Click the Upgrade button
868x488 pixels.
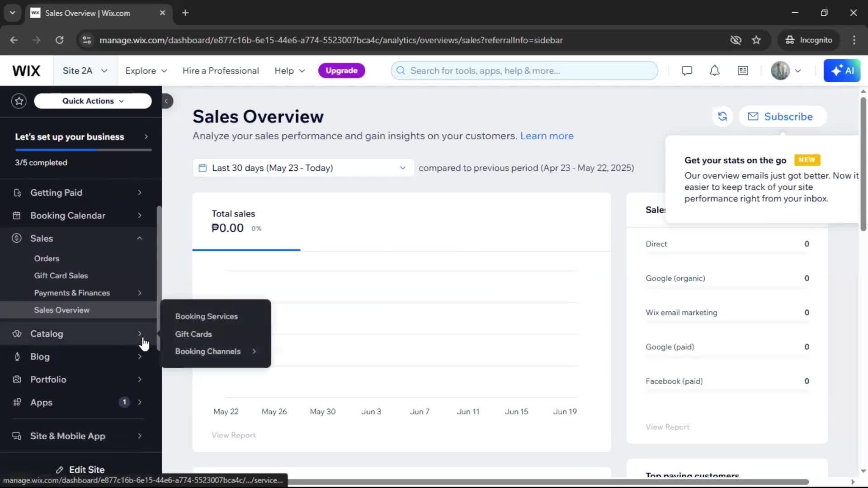click(x=342, y=71)
